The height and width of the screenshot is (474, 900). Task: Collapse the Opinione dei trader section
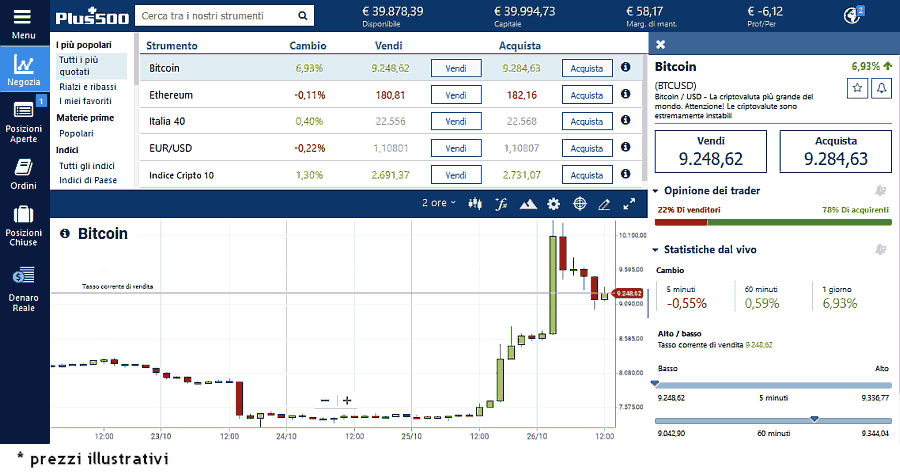click(655, 190)
